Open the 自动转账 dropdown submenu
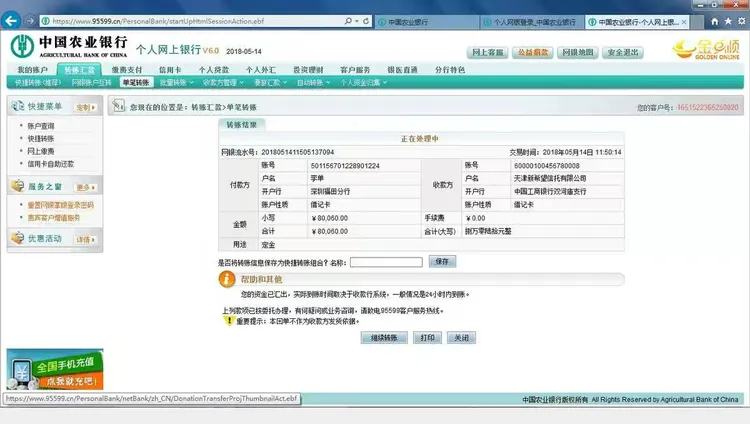 313,83
